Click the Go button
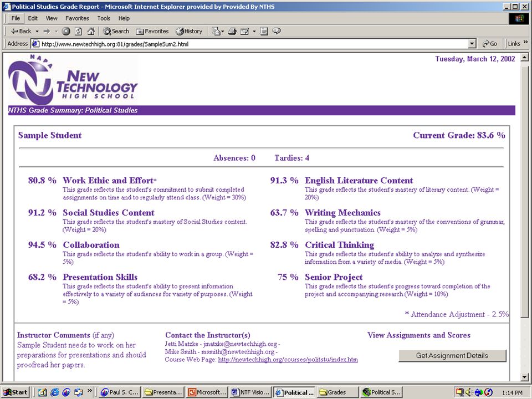532x399 pixels. tap(489, 44)
